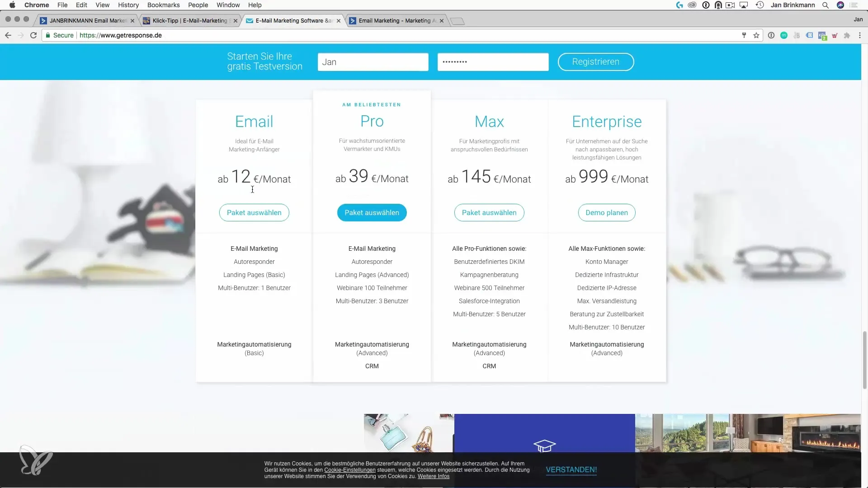This screenshot has height=488, width=868.
Task: Click the saved password key icon
Action: click(744, 35)
